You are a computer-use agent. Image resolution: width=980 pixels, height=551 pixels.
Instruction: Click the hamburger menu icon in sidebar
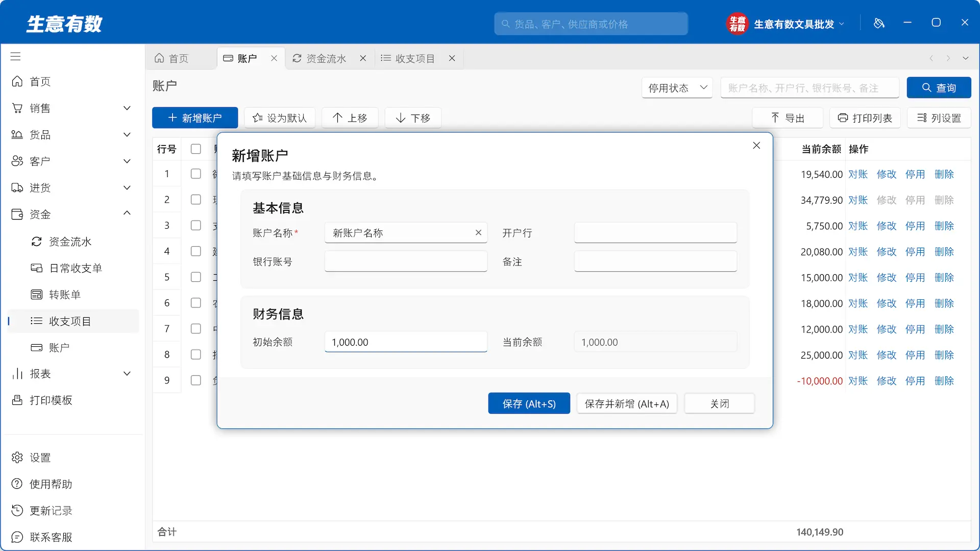[x=16, y=57]
